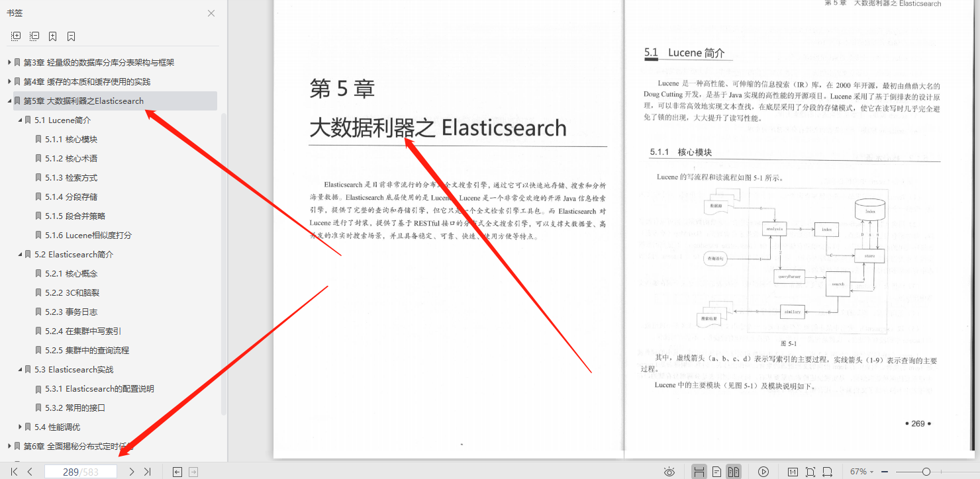Go to bookmark 5.2.4 在集群中写索引

83,331
